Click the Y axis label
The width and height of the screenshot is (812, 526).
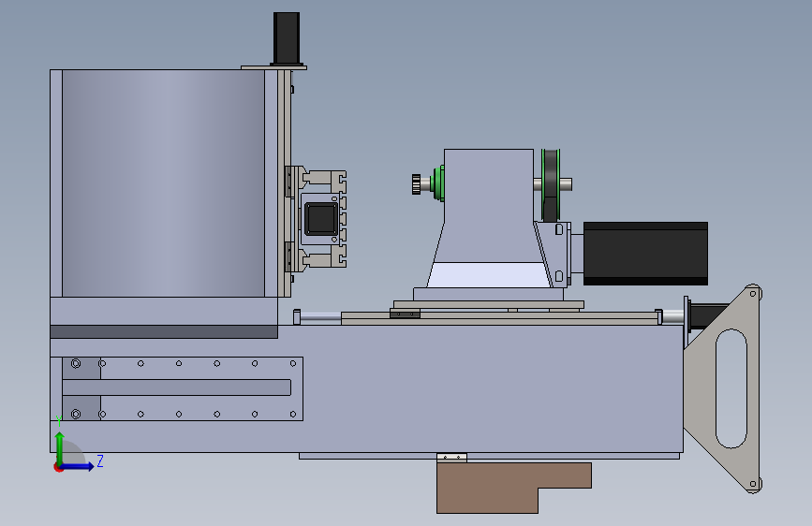click(x=59, y=421)
